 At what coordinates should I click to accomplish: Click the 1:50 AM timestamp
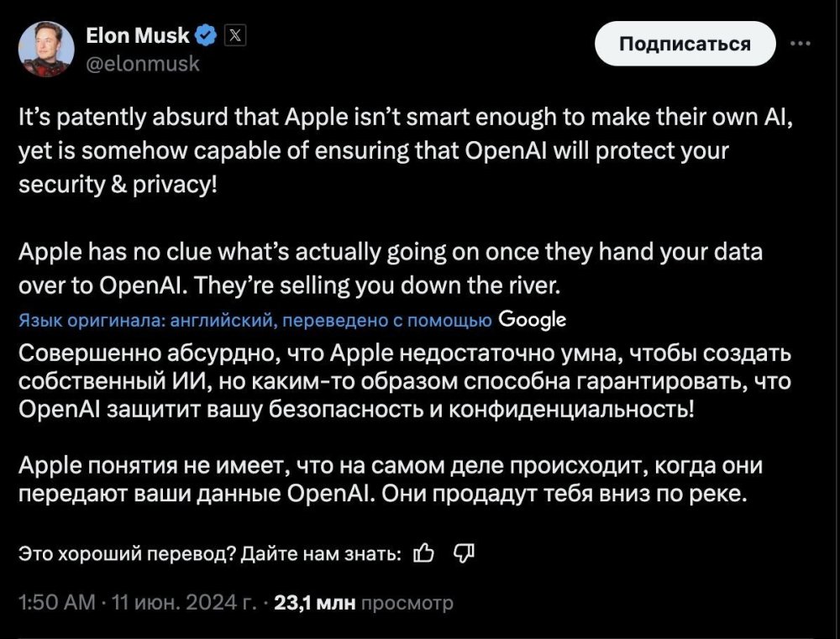(x=56, y=602)
